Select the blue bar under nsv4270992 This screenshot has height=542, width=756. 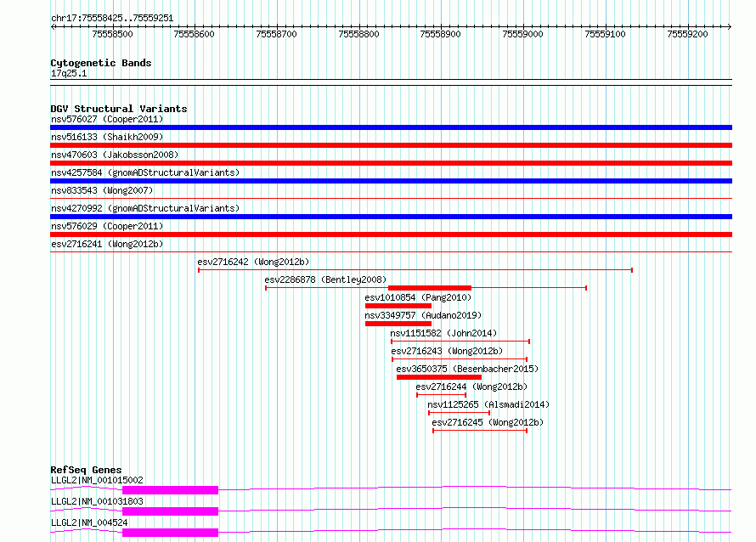391,217
